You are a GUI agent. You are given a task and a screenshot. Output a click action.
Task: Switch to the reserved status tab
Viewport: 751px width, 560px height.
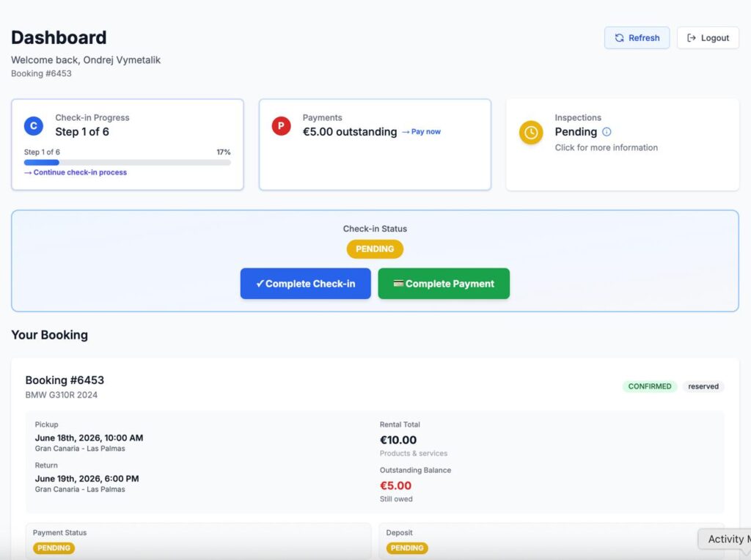[703, 386]
